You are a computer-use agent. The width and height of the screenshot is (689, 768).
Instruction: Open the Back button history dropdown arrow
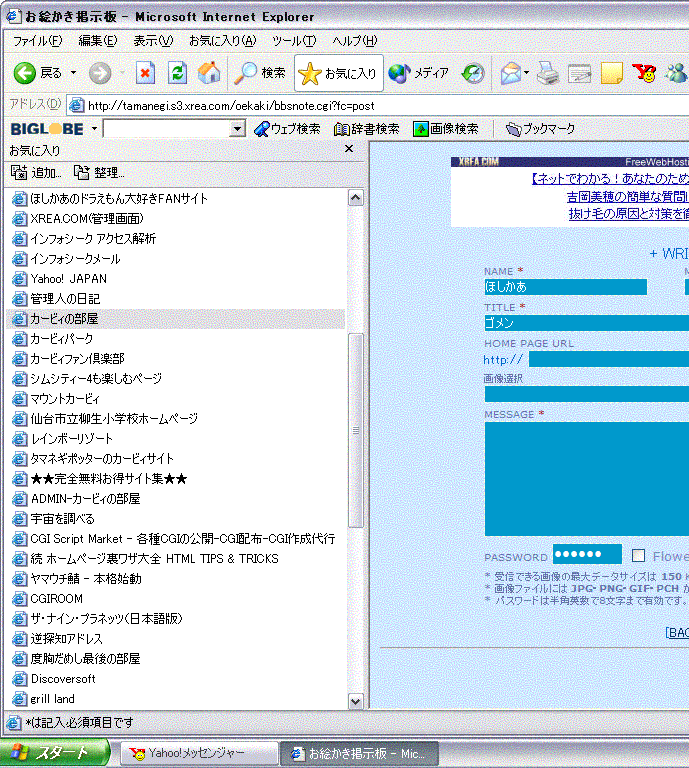pyautogui.click(x=73, y=73)
